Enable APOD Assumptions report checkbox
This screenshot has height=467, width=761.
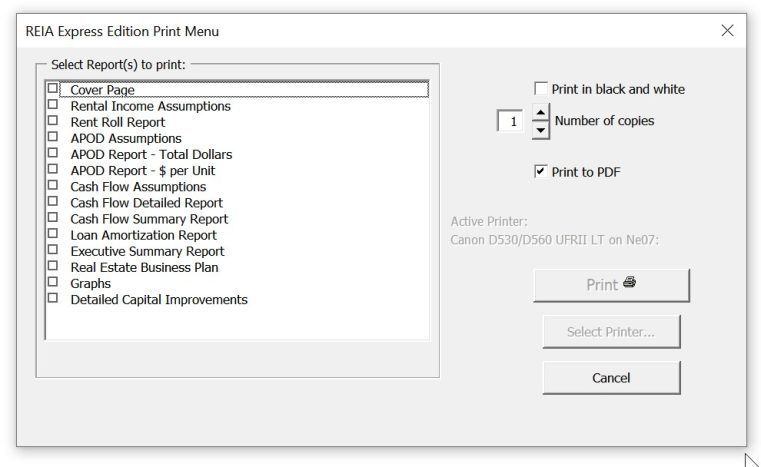tap(53, 137)
